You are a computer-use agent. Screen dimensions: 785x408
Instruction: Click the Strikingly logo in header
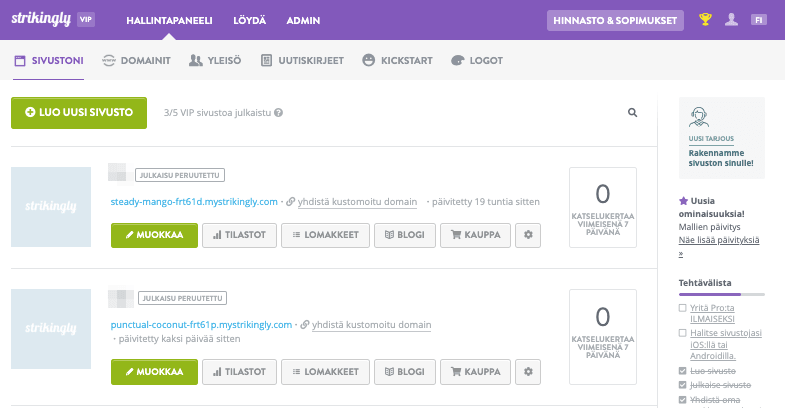(41, 19)
